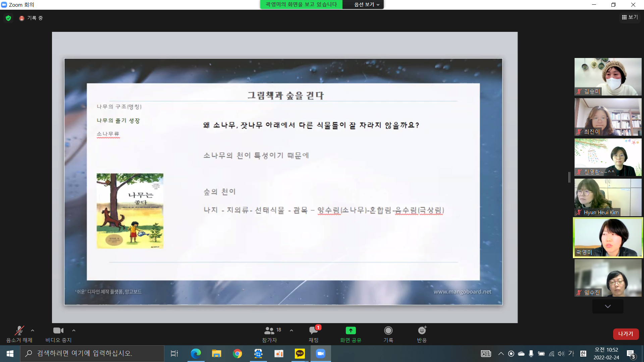Viewport: 644px width, 362px height.
Task: Open OneDrive cloud tray icon
Action: (521, 354)
